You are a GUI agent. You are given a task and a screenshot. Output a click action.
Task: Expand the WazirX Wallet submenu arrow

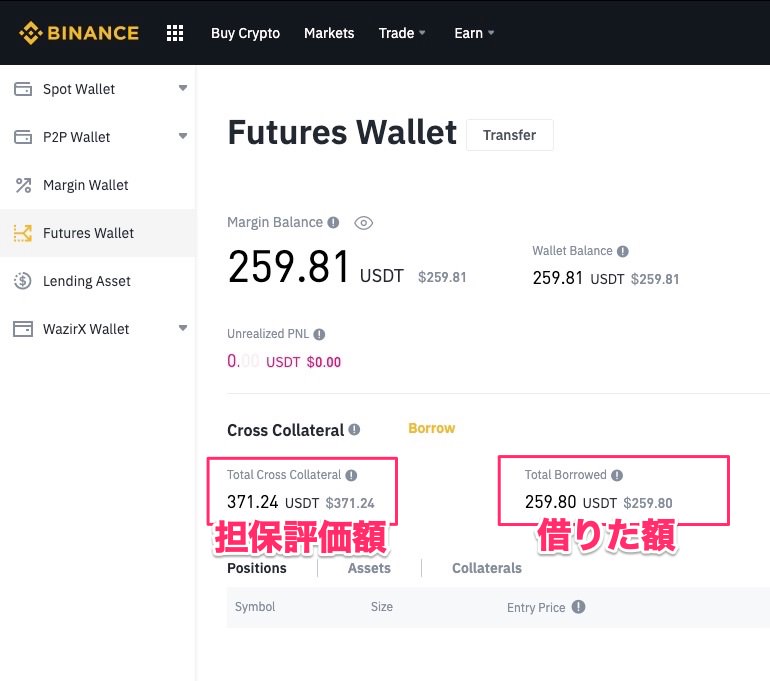point(182,329)
